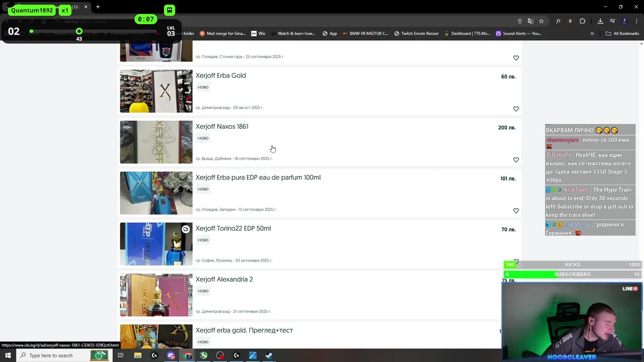Heart the Xerjoff Erba pura EDP listing
Screen dimensions: 644x362
point(516,211)
